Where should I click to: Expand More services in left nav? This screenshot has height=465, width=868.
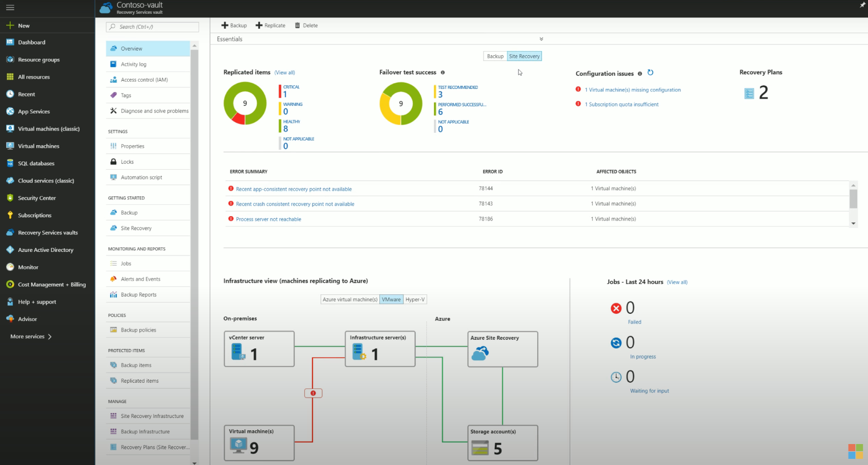pyautogui.click(x=31, y=336)
